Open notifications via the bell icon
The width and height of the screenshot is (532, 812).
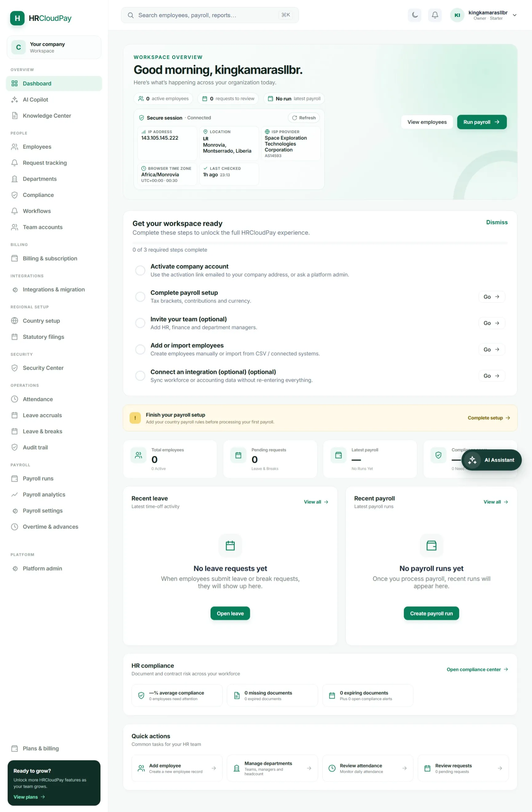click(435, 15)
